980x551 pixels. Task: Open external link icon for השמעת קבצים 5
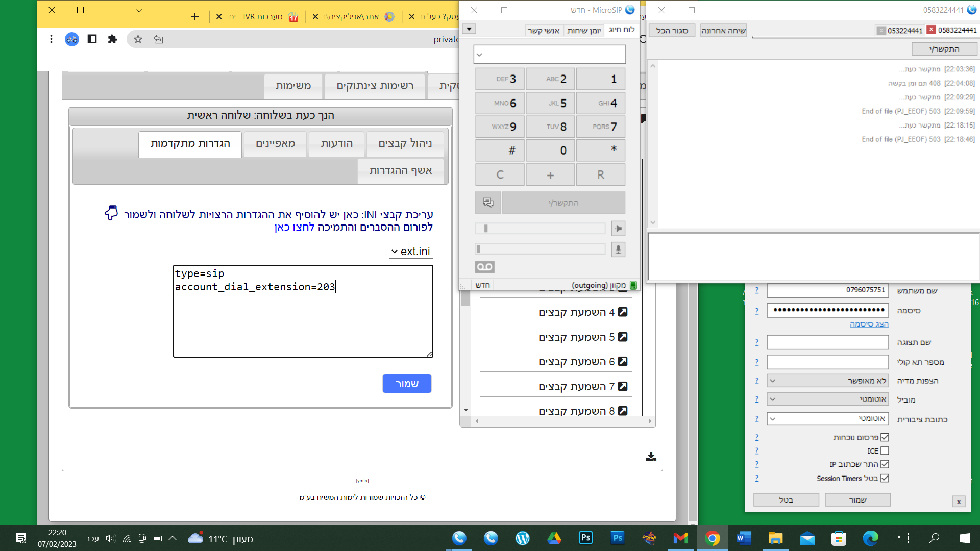pos(623,337)
